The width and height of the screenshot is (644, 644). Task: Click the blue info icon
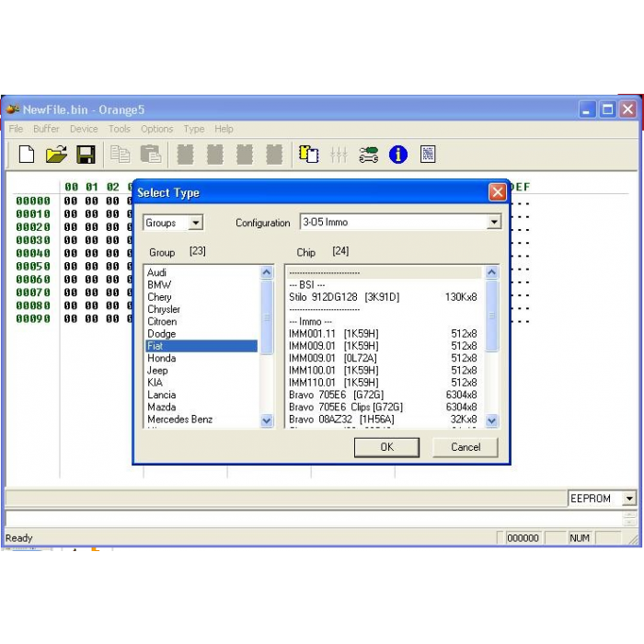click(x=398, y=155)
